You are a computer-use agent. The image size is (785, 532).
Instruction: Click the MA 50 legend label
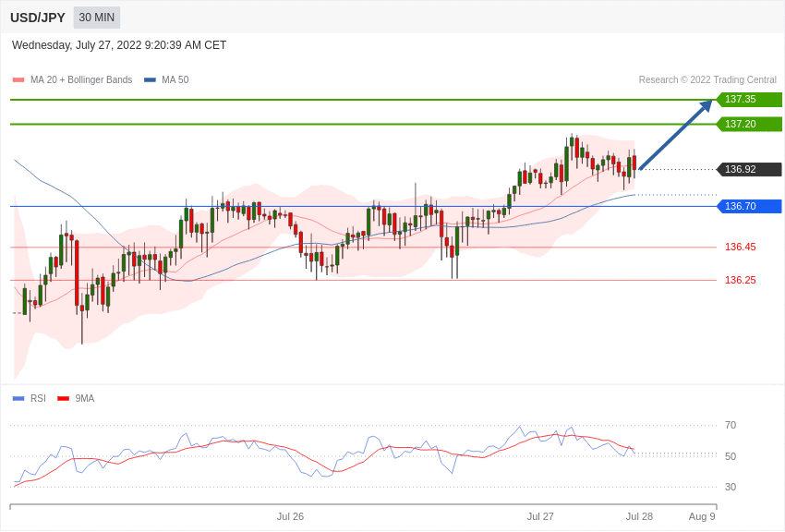click(x=175, y=79)
